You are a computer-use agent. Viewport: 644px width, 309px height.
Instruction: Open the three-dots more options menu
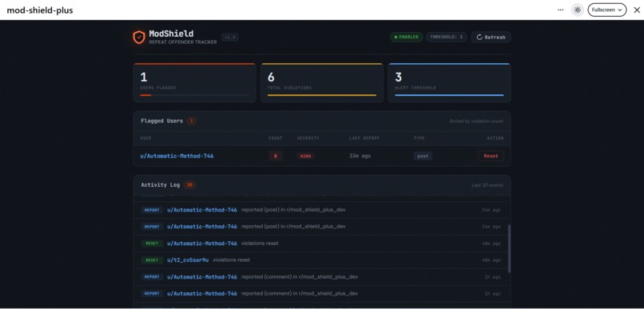[561, 10]
